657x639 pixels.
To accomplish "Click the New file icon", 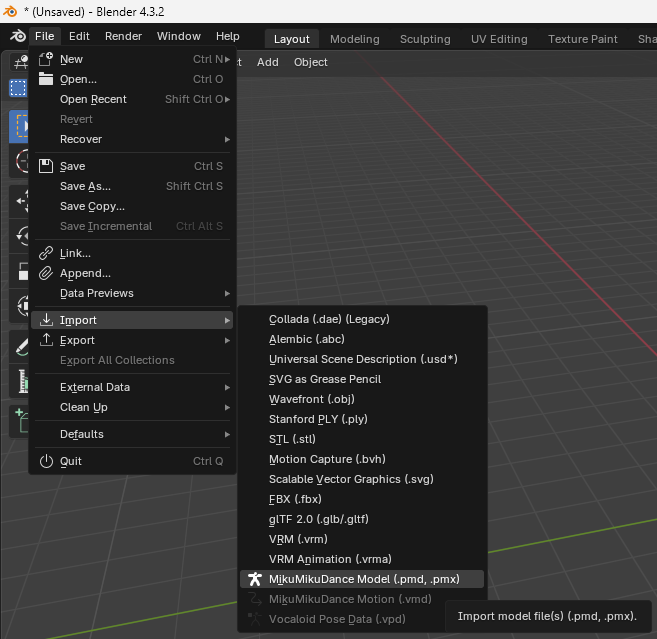I will (x=46, y=59).
